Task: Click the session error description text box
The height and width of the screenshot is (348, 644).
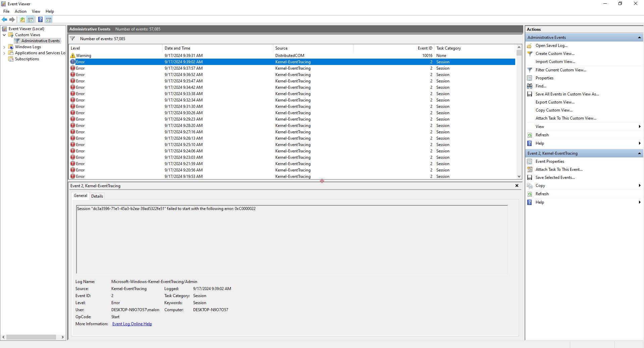Action: [x=292, y=239]
